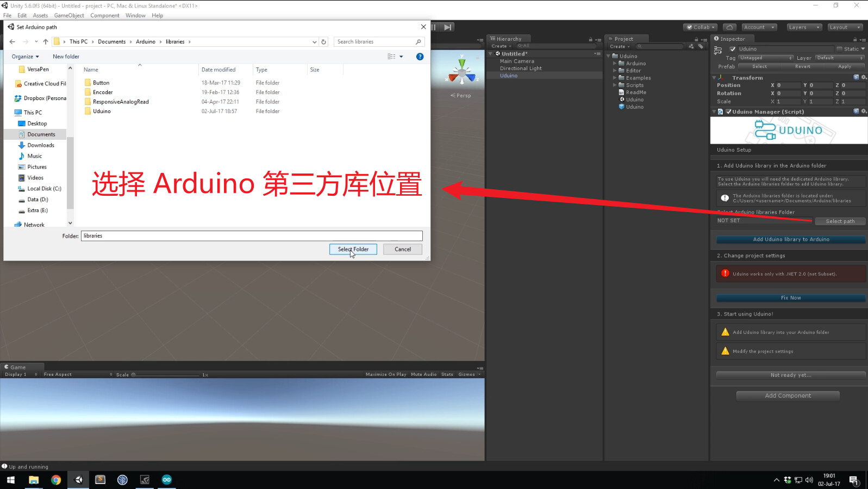Open the Tag Untagged dropdown
The image size is (868, 489).
coord(766,58)
